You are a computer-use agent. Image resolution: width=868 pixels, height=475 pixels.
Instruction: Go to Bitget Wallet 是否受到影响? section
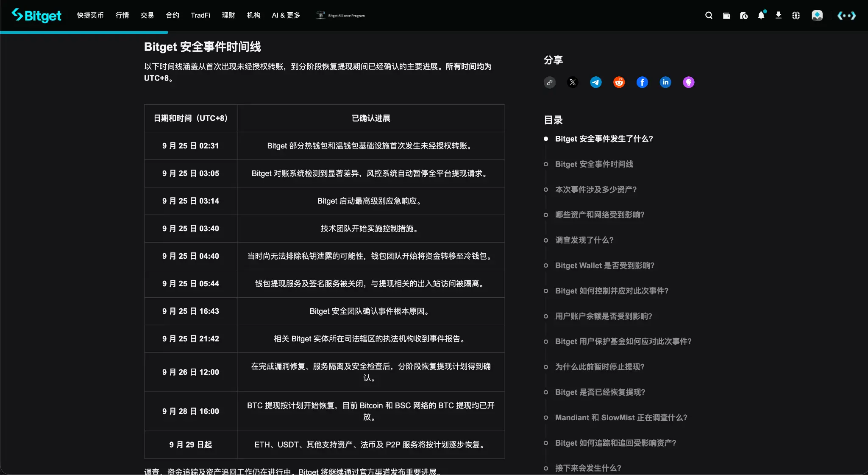(605, 265)
